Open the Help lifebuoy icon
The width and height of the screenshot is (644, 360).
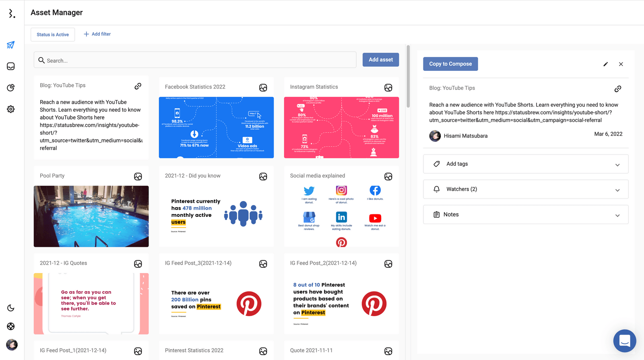(11, 326)
